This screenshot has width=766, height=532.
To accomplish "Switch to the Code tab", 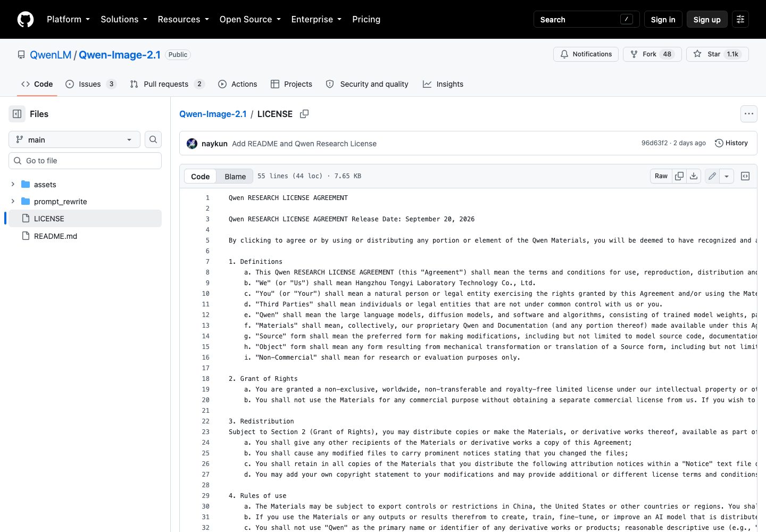I will 37,84.
